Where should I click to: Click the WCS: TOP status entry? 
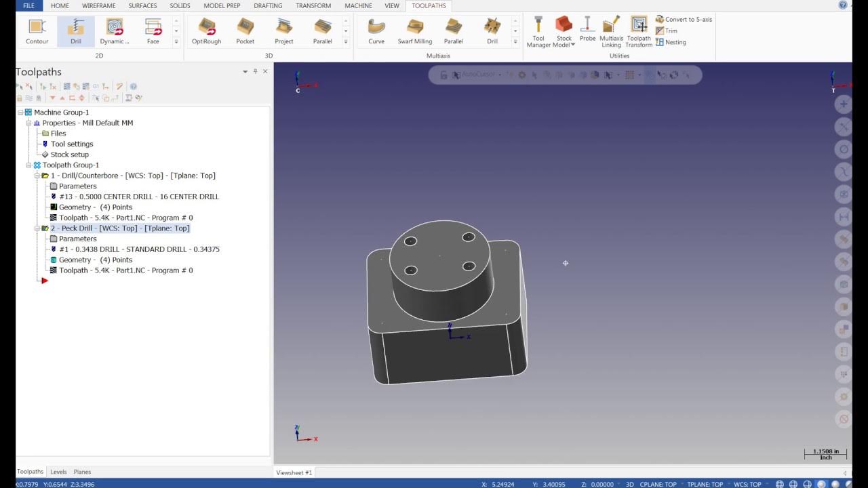pos(747,484)
